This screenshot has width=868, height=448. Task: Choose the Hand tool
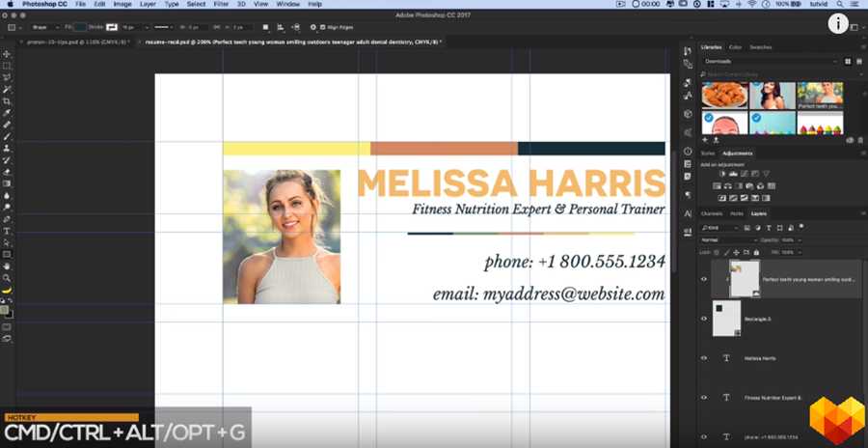(7, 266)
